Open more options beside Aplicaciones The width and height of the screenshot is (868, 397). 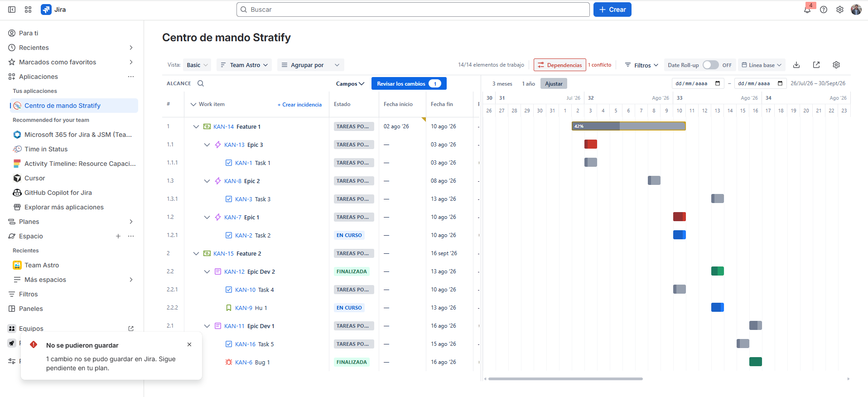131,77
